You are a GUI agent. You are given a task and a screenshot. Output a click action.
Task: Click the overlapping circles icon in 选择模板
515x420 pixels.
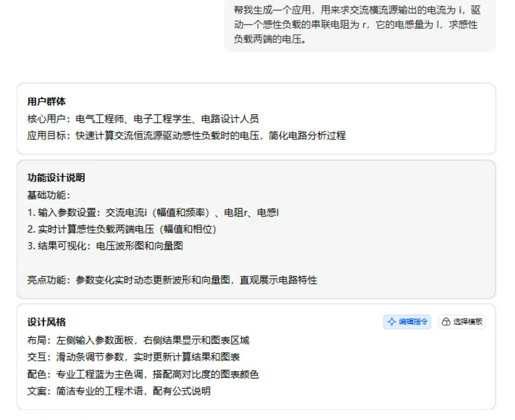(x=446, y=322)
